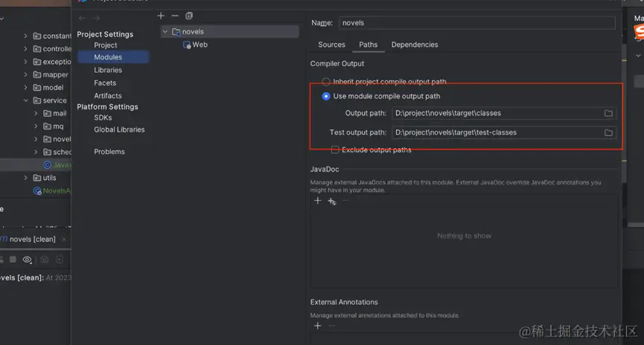Expand the utils package folder
The image size is (644, 345).
(26, 178)
